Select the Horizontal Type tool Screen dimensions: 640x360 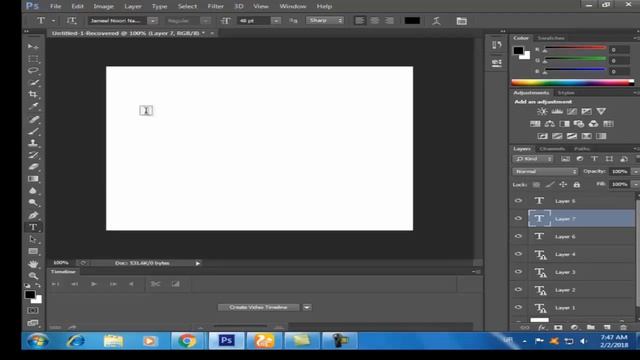point(33,227)
